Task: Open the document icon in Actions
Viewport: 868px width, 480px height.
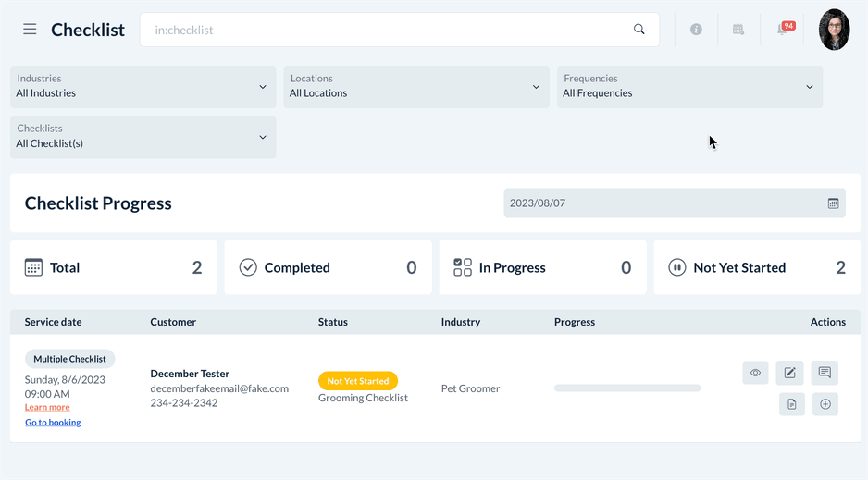Action: tap(792, 404)
